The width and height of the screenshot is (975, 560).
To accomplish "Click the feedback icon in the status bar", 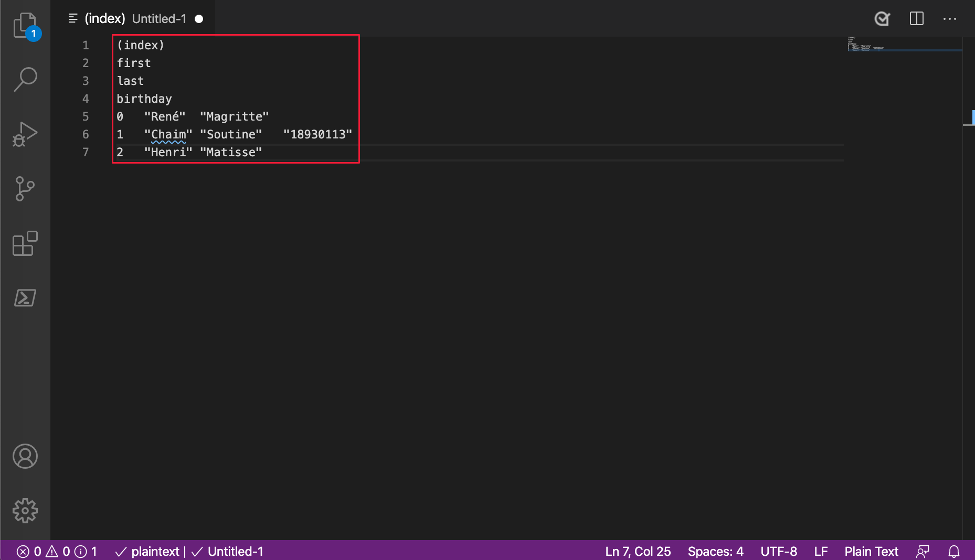I will (922, 551).
